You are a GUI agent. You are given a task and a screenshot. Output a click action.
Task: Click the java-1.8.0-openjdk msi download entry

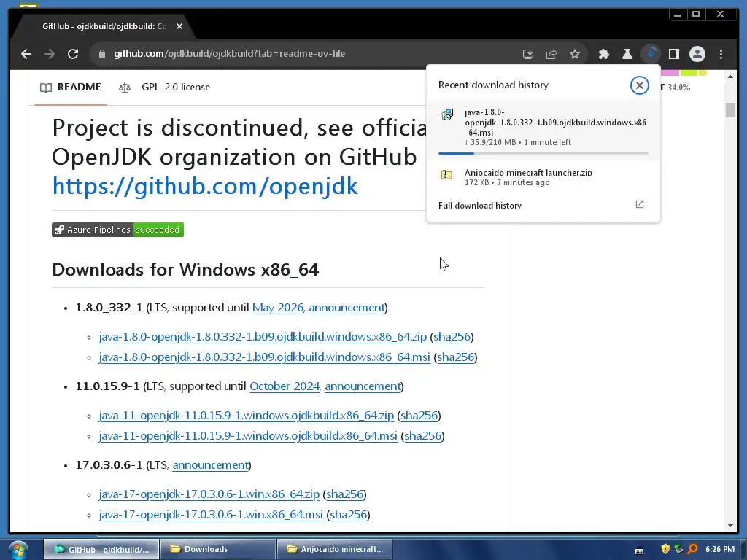543,130
